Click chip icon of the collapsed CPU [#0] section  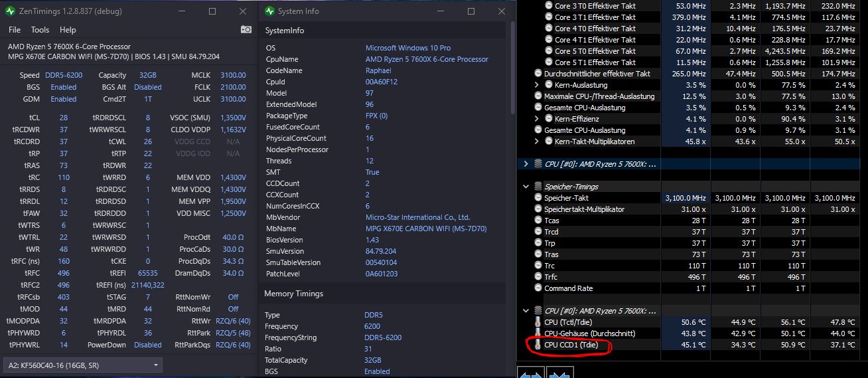pos(538,164)
